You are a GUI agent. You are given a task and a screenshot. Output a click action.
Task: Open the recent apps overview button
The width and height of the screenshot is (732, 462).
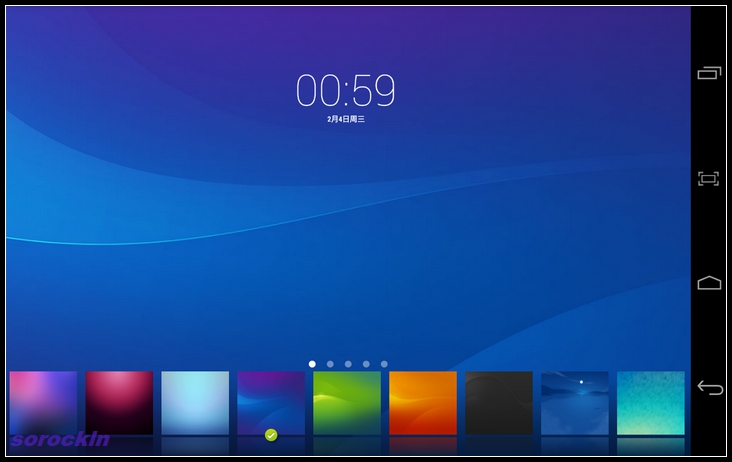(709, 73)
